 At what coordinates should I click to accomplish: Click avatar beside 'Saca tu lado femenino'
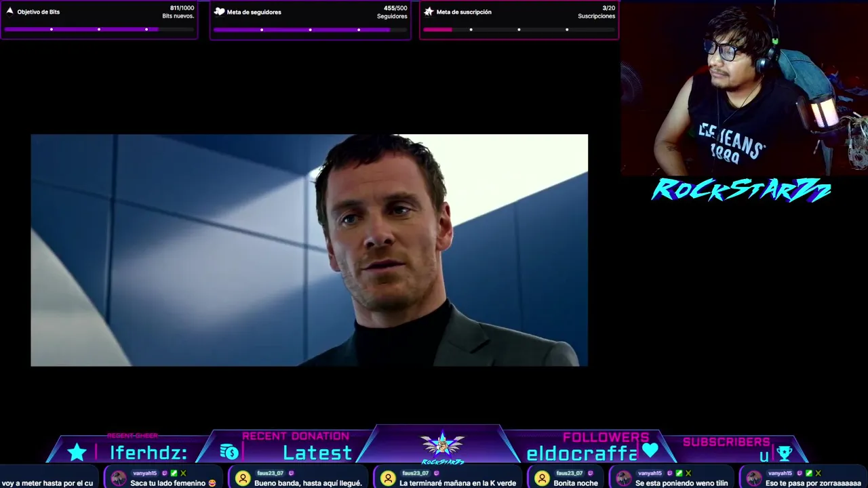tap(119, 479)
